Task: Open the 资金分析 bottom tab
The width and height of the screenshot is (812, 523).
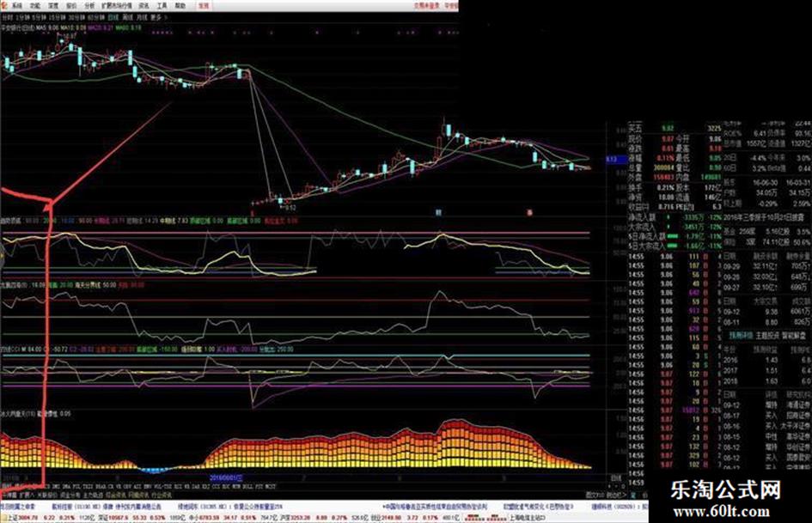Action: [x=70, y=495]
